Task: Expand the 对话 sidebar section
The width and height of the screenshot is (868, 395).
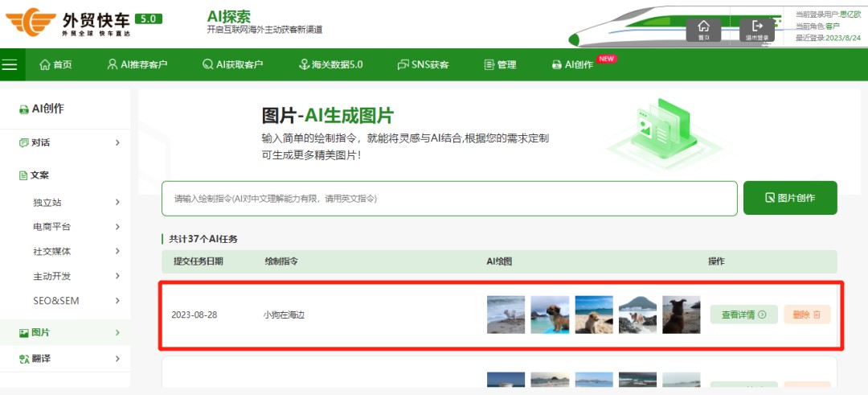Action: pos(68,142)
